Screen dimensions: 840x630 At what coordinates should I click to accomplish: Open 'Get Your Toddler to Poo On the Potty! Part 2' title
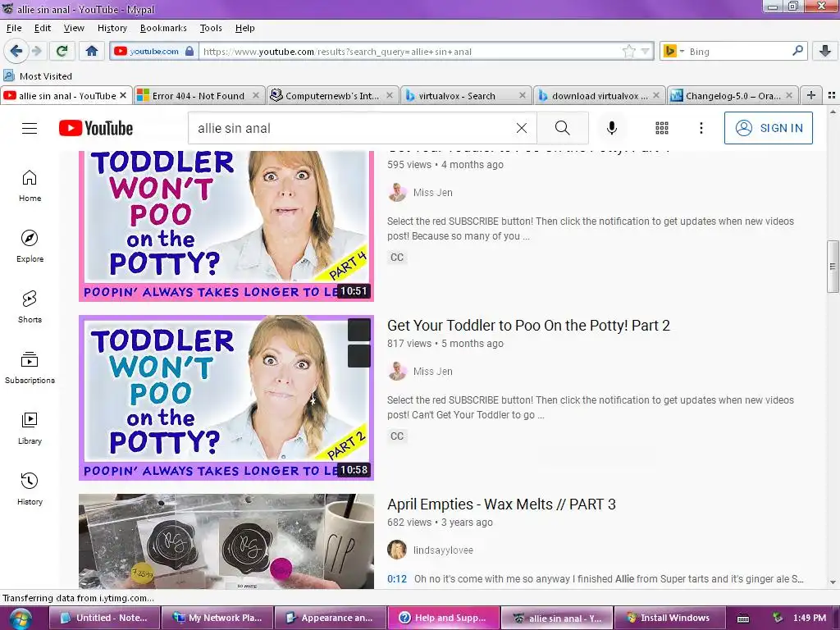tap(528, 325)
